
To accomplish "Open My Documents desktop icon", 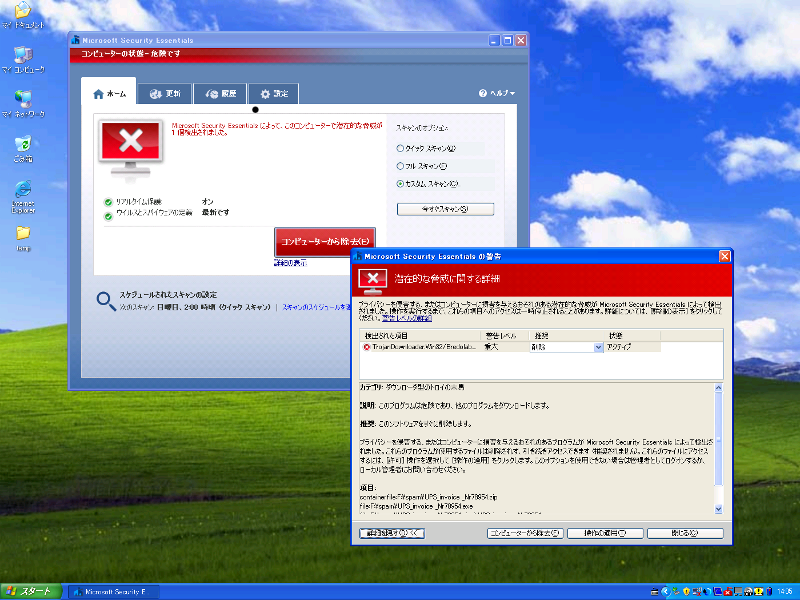I will point(23,14).
